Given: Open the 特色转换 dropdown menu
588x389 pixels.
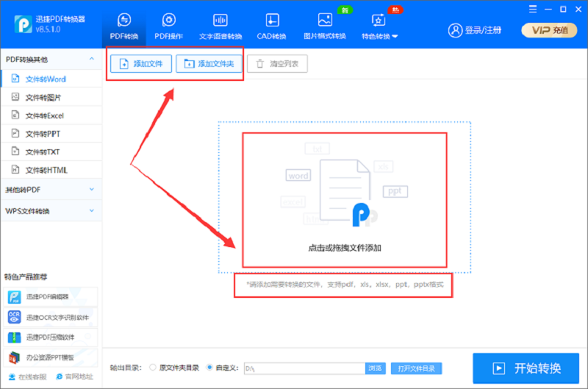Looking at the screenshot, I should [379, 26].
